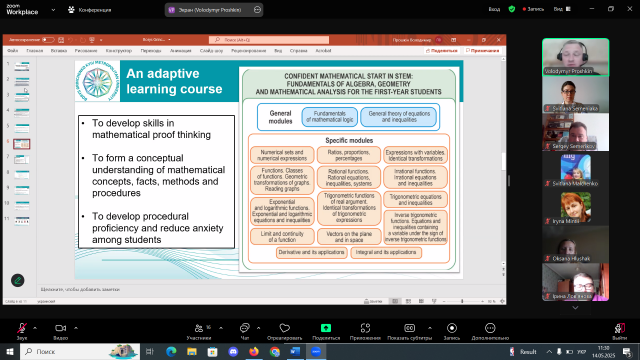Image resolution: width=640 pixels, height=360 pixels.
Task: Open the Slide Show ribbon tab
Action: [x=211, y=51]
